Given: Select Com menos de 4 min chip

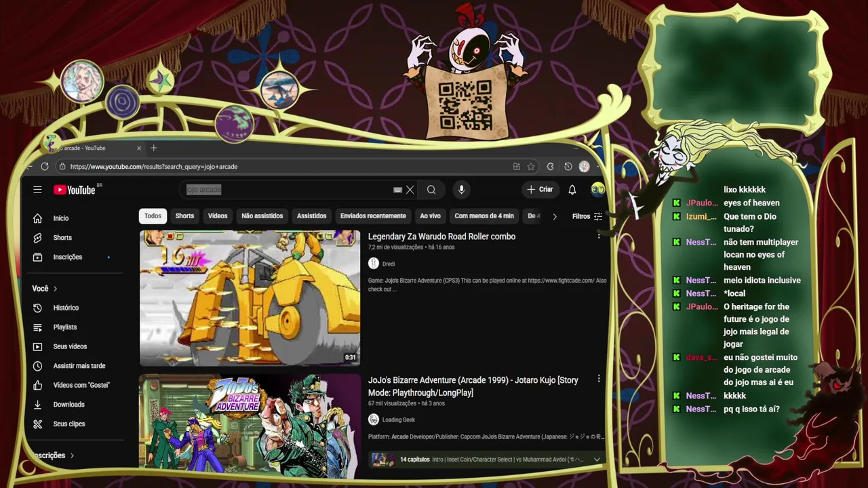Looking at the screenshot, I should 484,216.
